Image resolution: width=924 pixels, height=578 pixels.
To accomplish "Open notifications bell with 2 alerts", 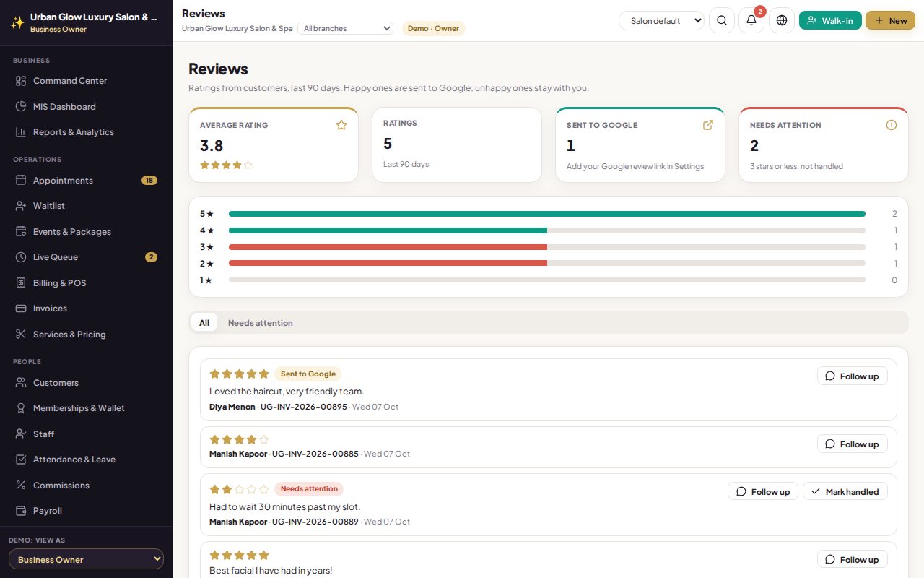I will click(751, 20).
